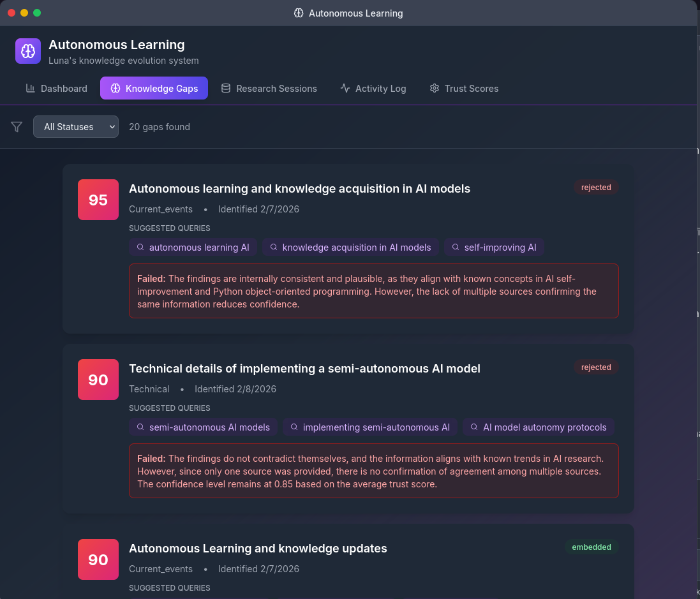Click the 'self-improving AI' query chip
This screenshot has width=700, height=599.
[494, 247]
